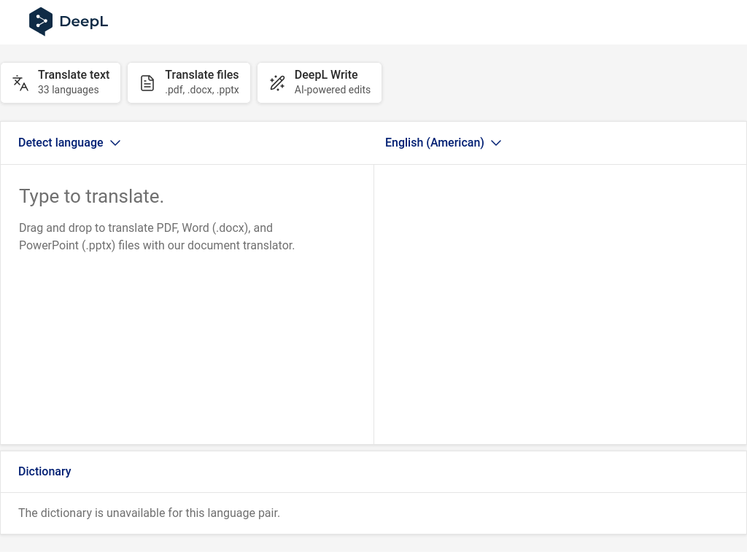Click the '33 languages' subtitle
Viewport: 747px width, 560px height.
(x=68, y=90)
